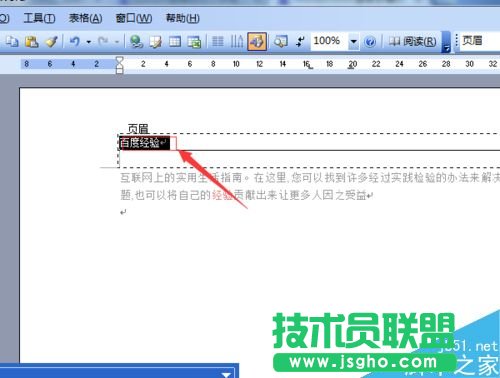The image size is (500, 378).
Task: Select the Format Painter brush icon
Action: (x=52, y=42)
